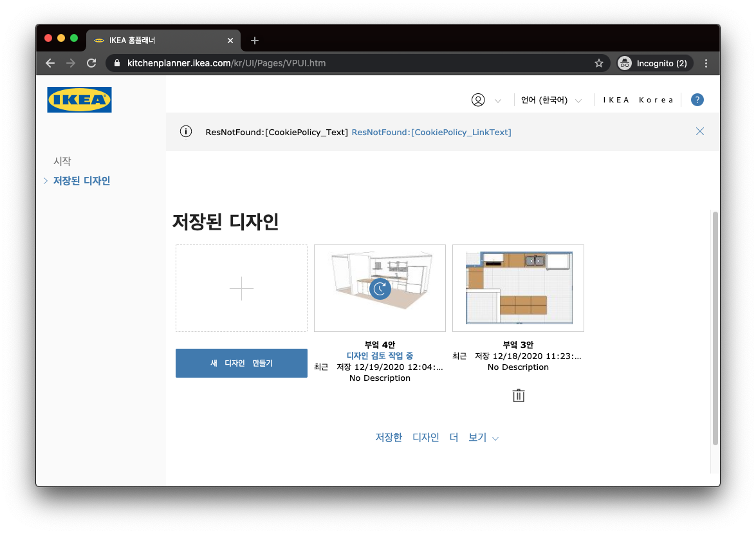Expand the account dropdown chevron
756x534 pixels.
[x=498, y=101]
